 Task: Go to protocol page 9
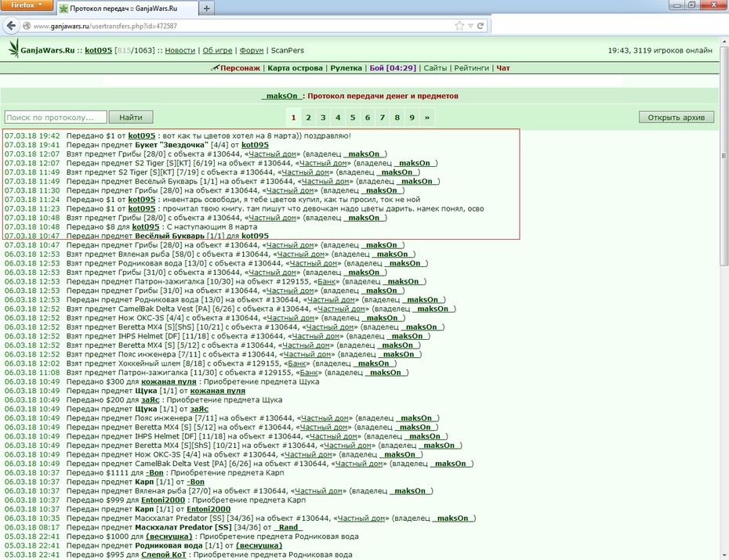point(412,117)
